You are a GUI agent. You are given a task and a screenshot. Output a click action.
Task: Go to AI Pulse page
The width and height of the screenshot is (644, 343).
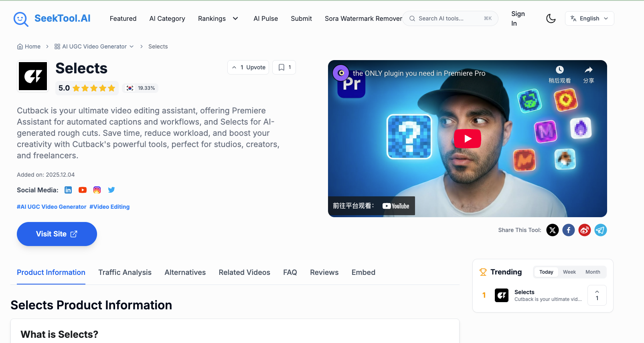tap(265, 18)
